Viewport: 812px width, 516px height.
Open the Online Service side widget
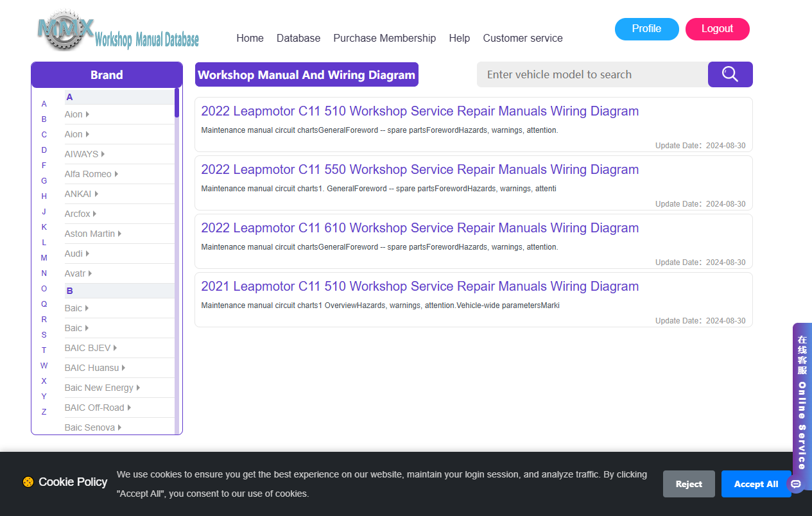[802, 398]
